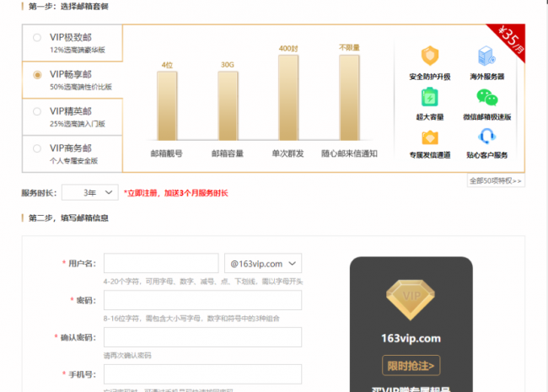Focus the 确认密码 input field
Image resolution: width=548 pixels, height=392 pixels.
202,337
